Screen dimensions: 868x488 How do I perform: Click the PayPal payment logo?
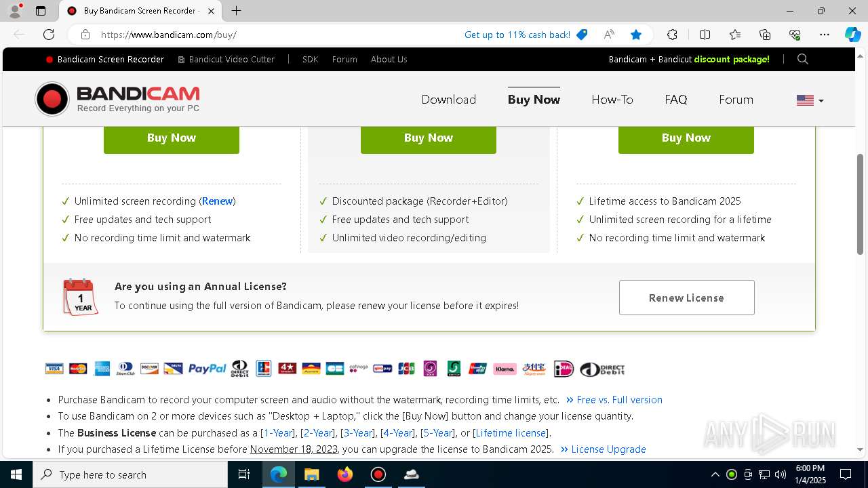[x=208, y=369]
